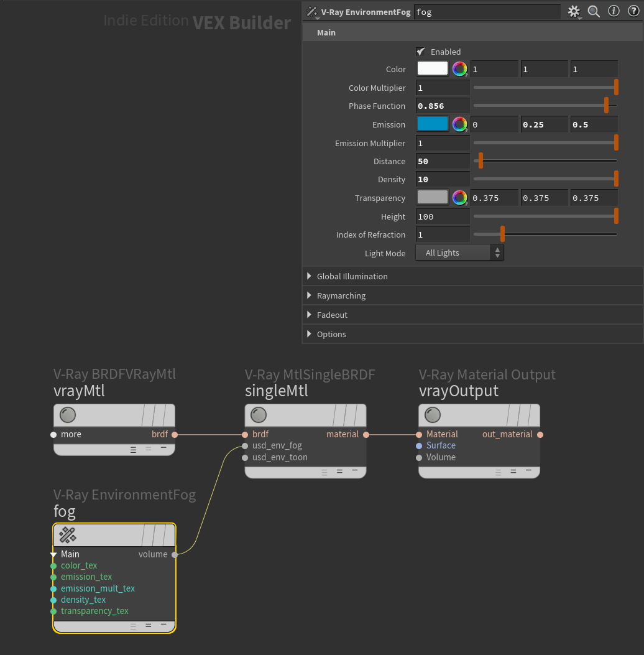
Task: Open the Light Mode dropdown
Action: click(459, 253)
